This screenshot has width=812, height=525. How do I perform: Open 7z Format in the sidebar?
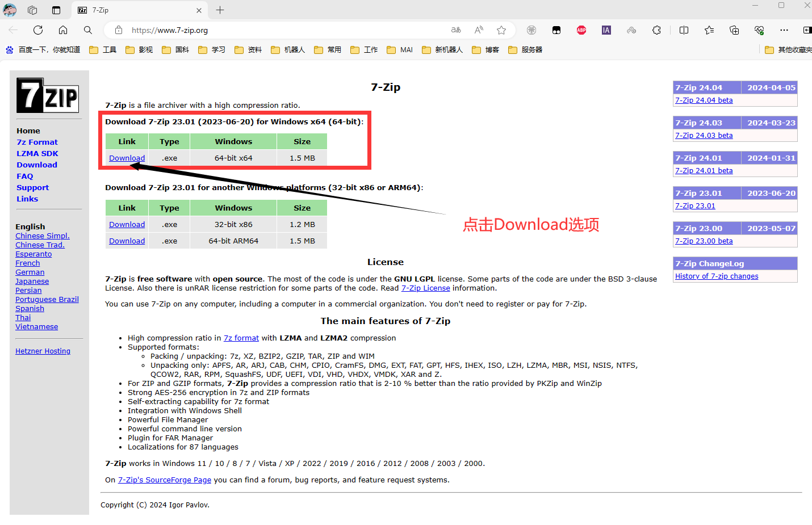click(37, 142)
